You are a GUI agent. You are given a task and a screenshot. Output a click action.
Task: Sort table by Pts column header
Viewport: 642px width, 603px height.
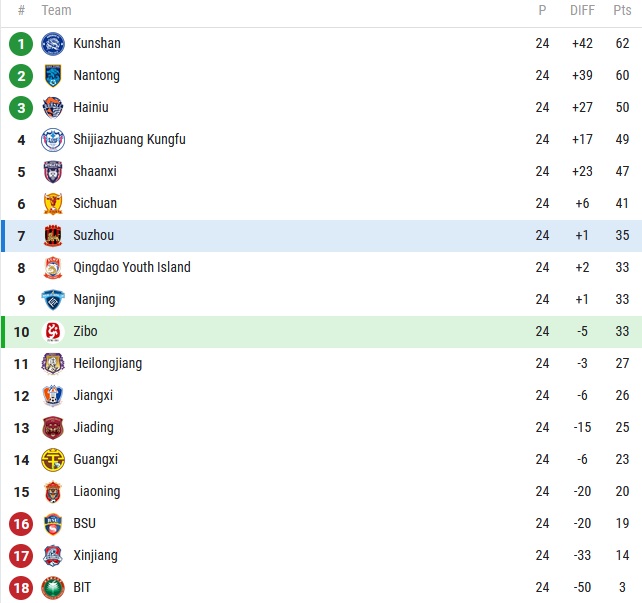[622, 11]
